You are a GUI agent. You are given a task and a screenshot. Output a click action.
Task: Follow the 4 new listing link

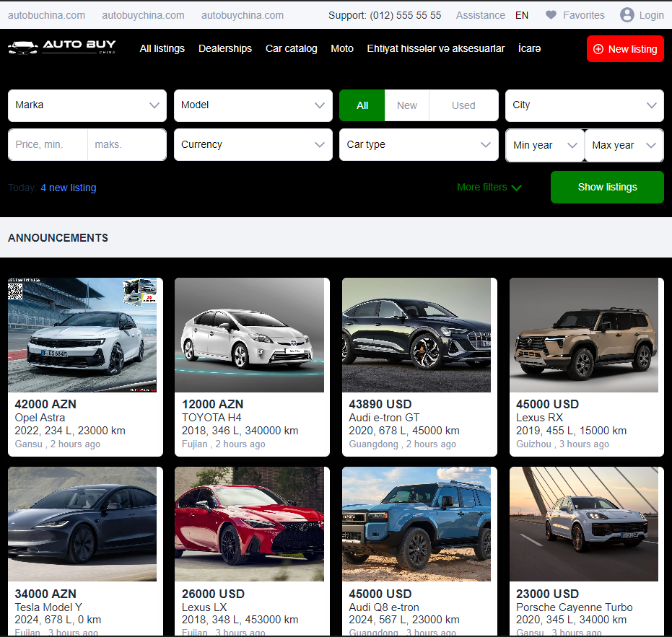[68, 188]
